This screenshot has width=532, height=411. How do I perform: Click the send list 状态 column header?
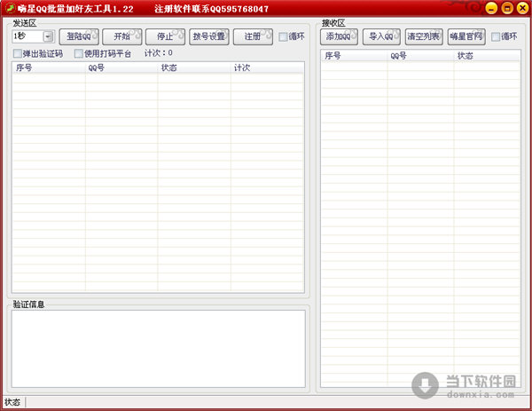pos(194,68)
